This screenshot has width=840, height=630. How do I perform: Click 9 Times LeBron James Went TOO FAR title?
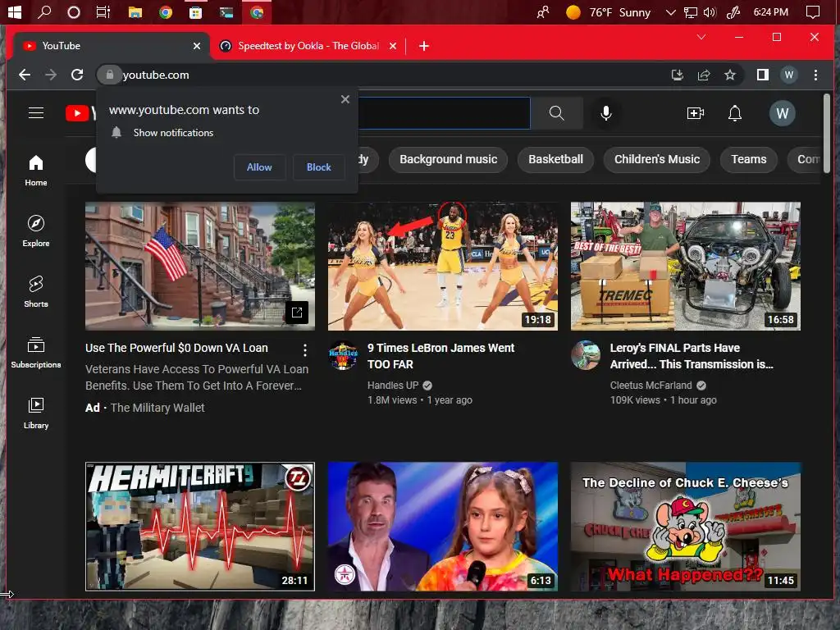[441, 356]
